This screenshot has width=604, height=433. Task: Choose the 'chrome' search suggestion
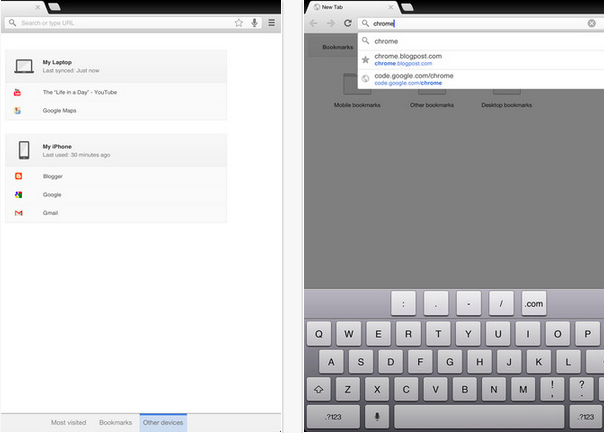[481, 41]
